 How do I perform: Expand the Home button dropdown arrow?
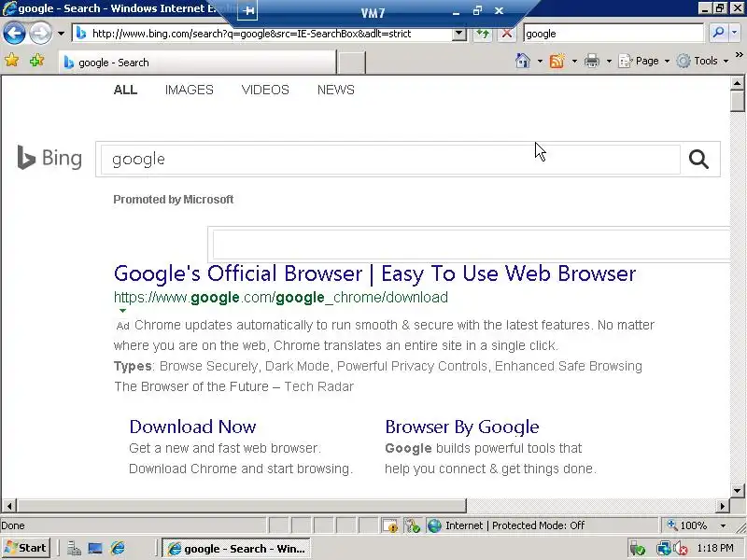(540, 61)
